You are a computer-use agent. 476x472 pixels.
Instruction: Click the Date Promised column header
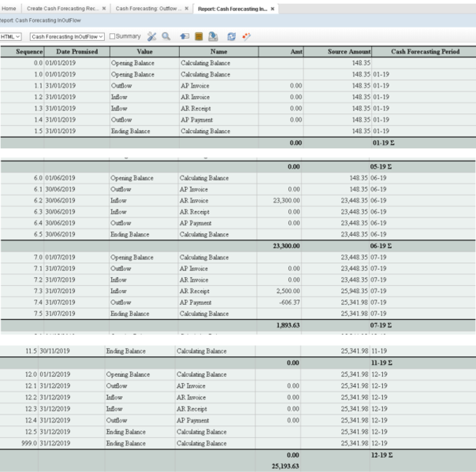(x=77, y=51)
